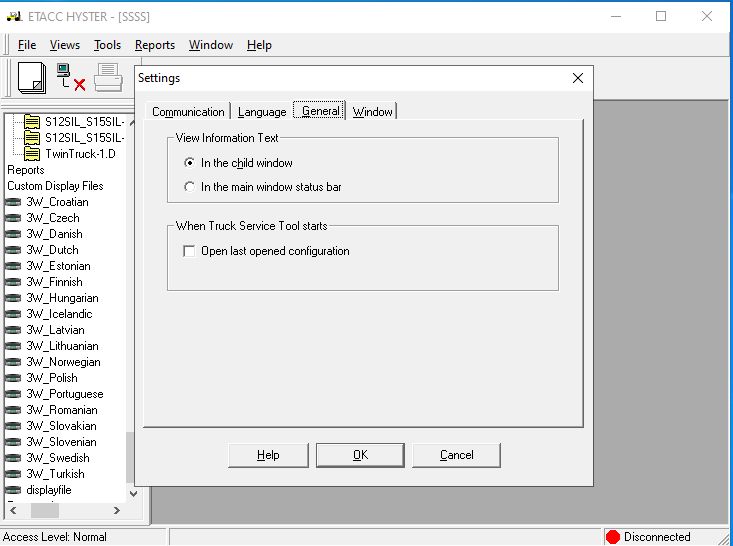Click the 3W_Estonian display file icon
Viewport: 733px width, 546px height.
pos(13,266)
